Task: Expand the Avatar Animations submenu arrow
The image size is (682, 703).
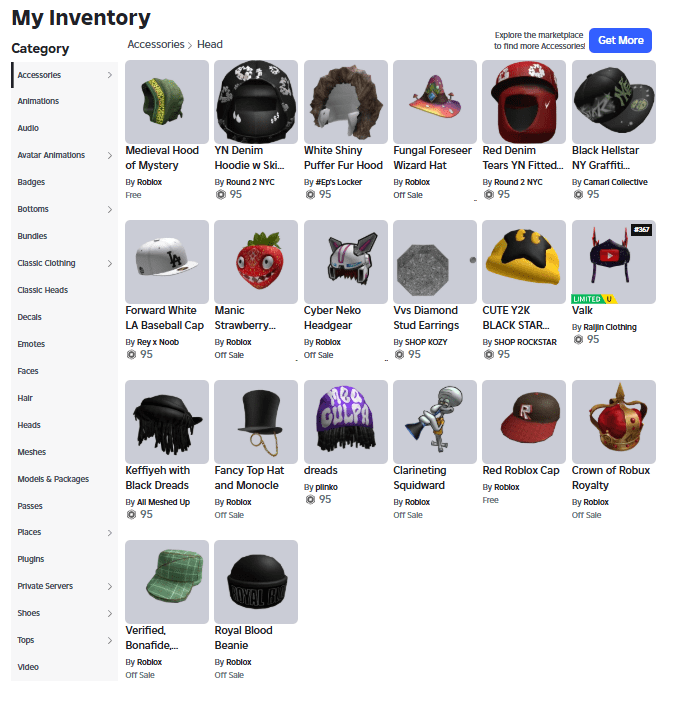Action: 110,156
